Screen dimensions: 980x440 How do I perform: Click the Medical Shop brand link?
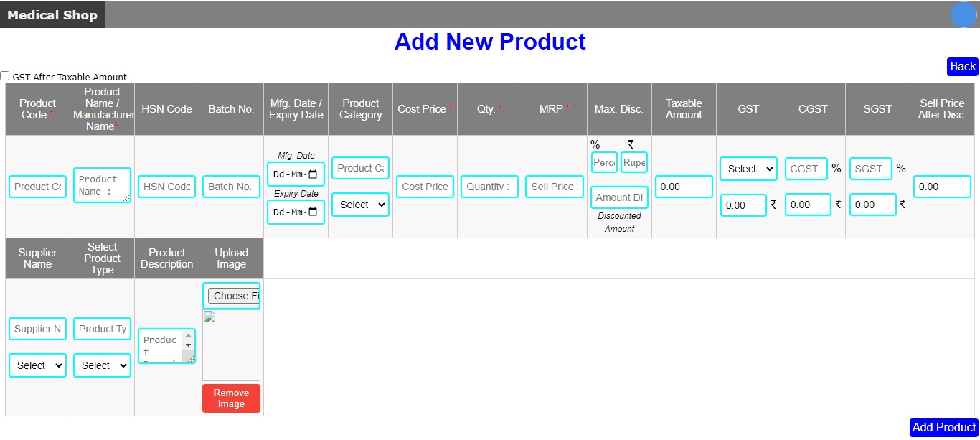coord(52,14)
